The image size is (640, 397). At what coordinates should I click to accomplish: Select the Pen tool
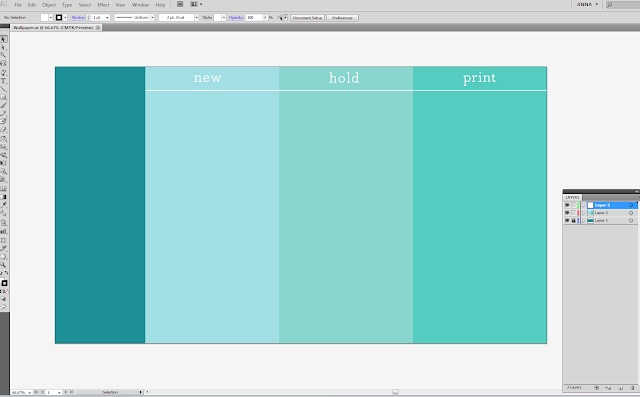pyautogui.click(x=3, y=73)
